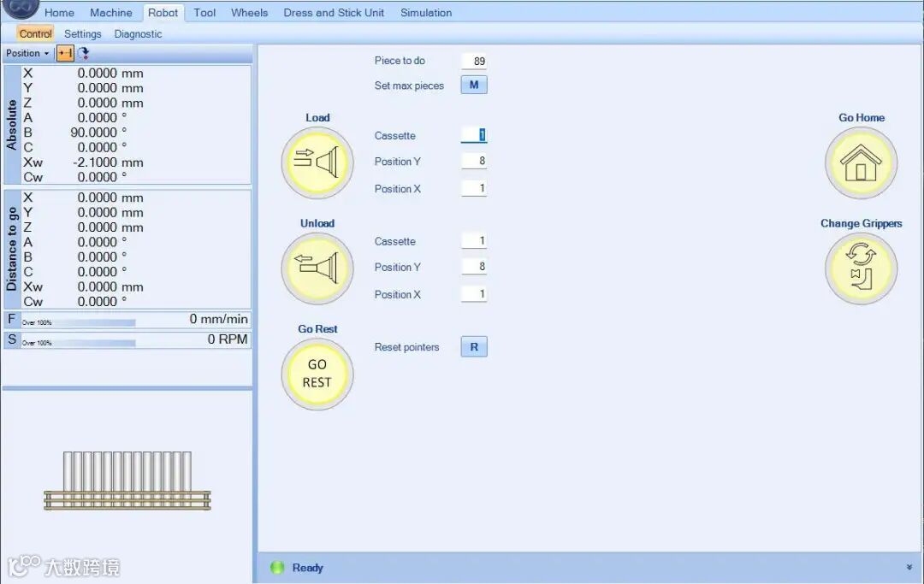The image size is (924, 584).
Task: Click the Load Cassette input field
Action: pos(474,135)
